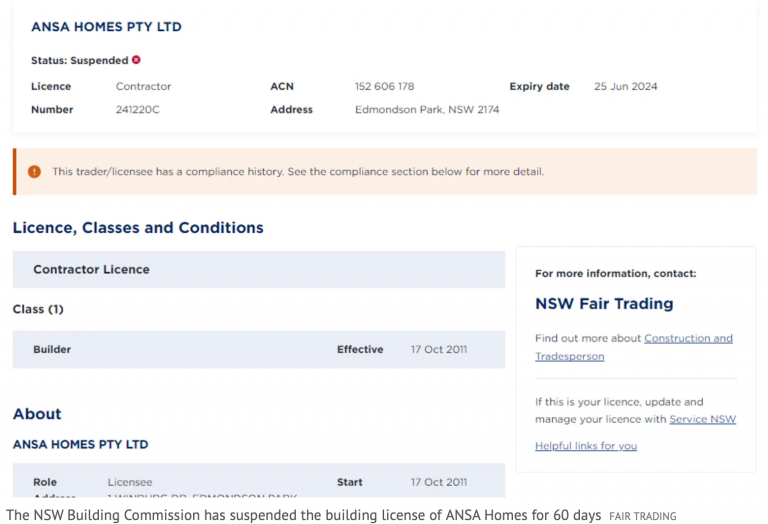This screenshot has height=524, width=768.
Task: Click the expiry date 25 Jun 2024
Action: coord(625,87)
